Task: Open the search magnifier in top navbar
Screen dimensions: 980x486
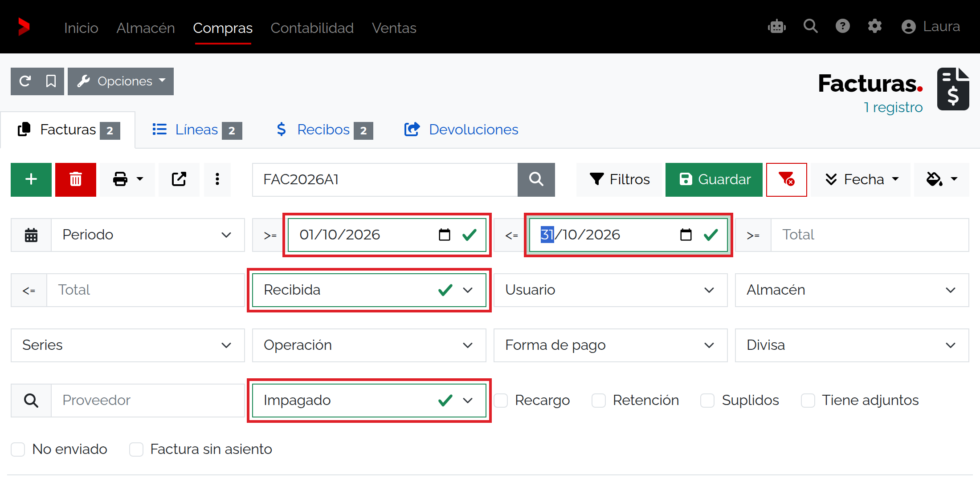Action: [810, 26]
